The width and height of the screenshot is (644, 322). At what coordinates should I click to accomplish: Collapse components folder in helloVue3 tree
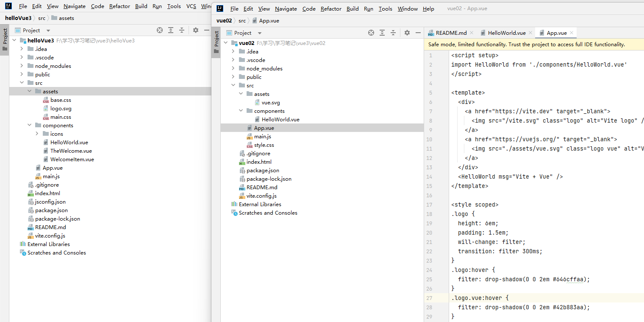(29, 125)
